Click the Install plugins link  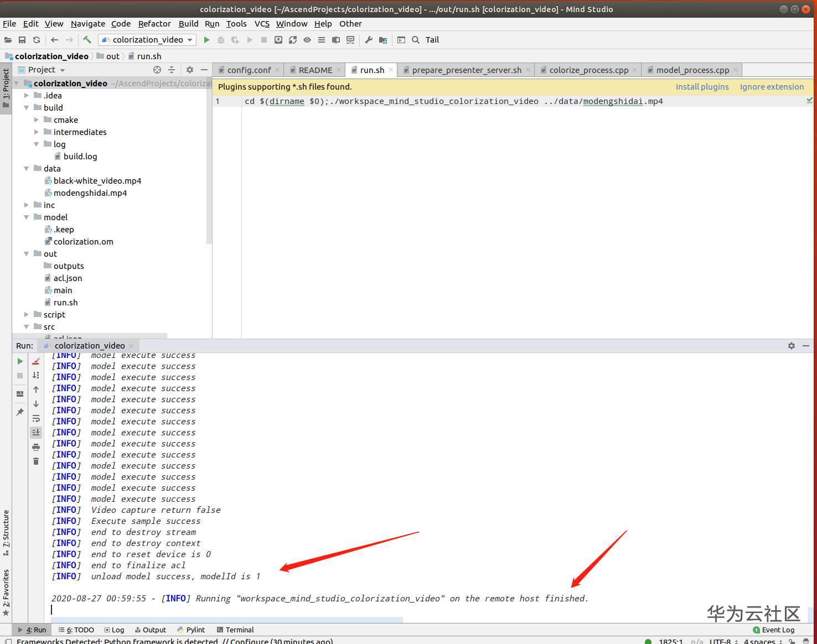pos(702,87)
